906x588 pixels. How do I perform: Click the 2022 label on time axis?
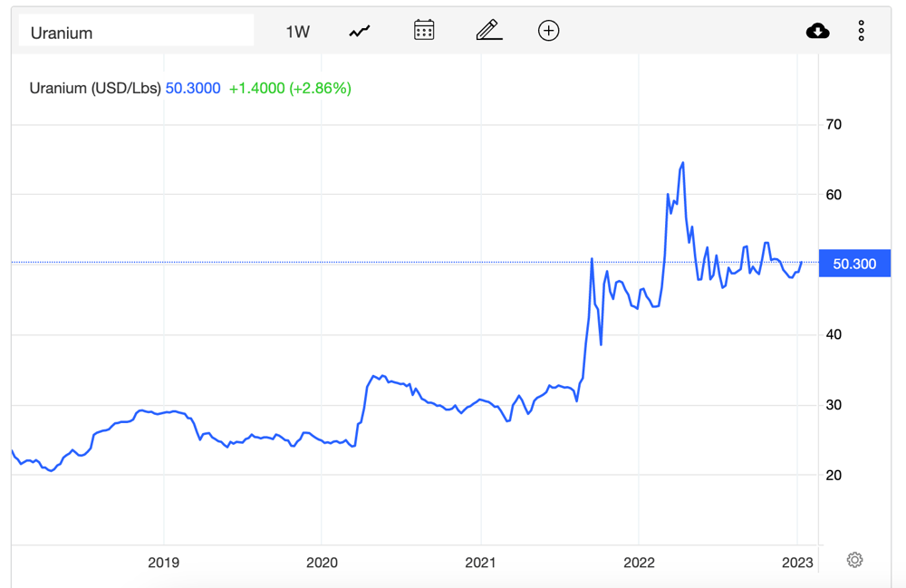click(x=639, y=563)
